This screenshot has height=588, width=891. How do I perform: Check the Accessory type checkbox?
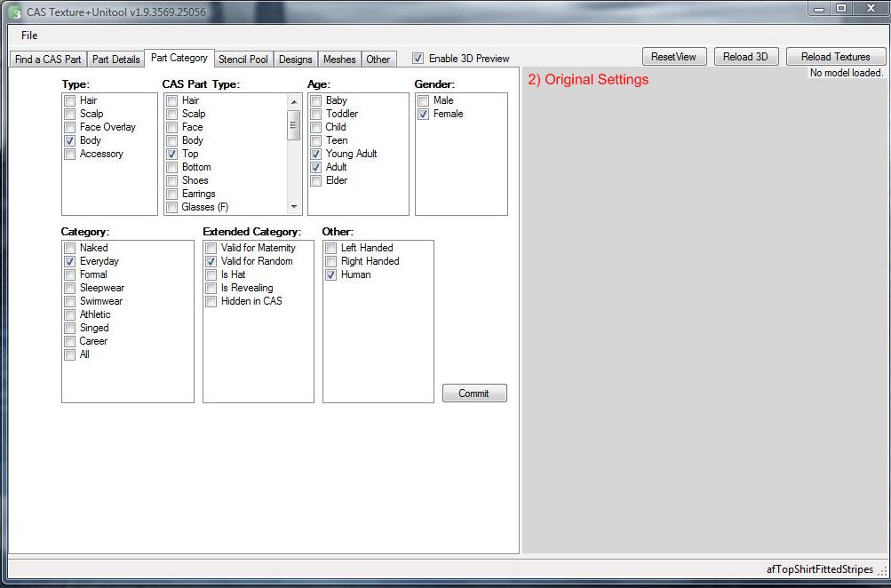point(70,154)
